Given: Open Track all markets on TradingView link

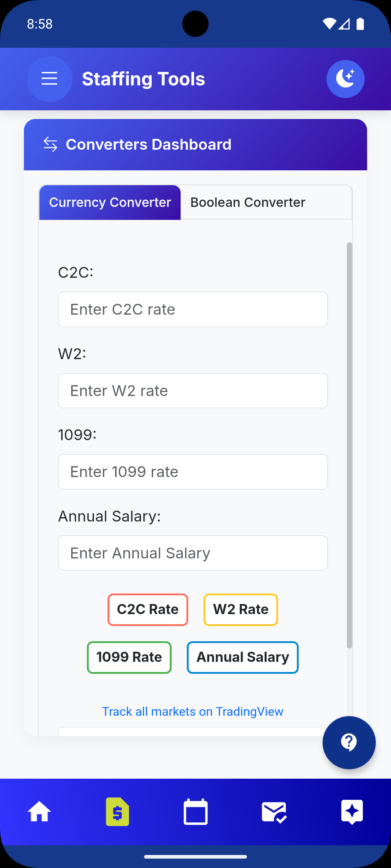Looking at the screenshot, I should [x=193, y=711].
